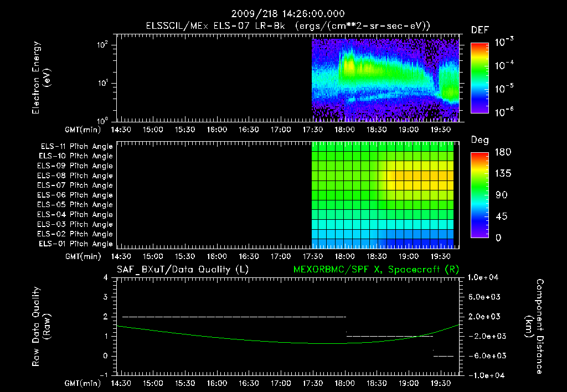The image size is (567, 392).
Task: Click the ELS-06 Pitch Angle row label
Action: click(75, 195)
